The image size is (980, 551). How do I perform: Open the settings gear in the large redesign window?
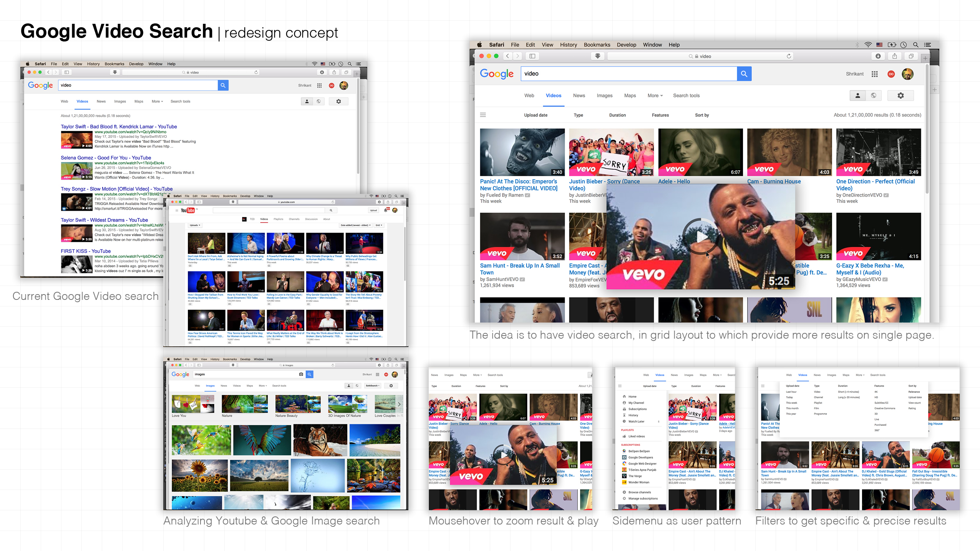point(900,96)
